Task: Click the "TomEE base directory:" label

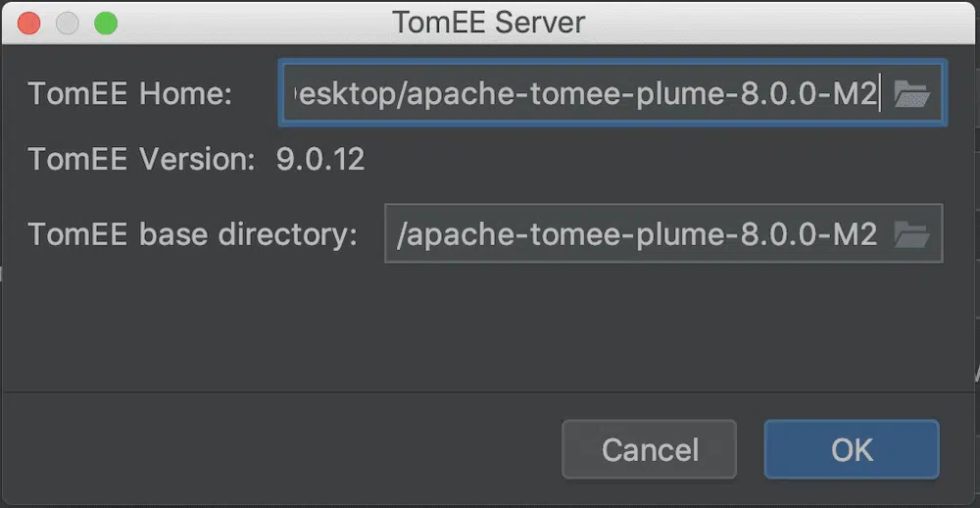Action: point(192,234)
